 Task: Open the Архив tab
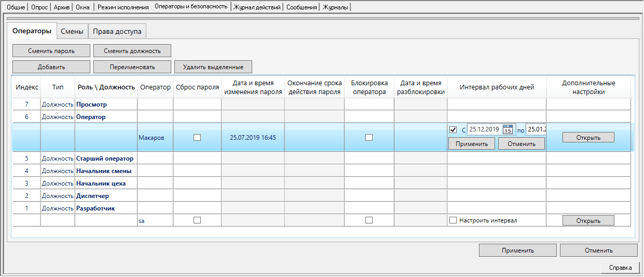tap(62, 7)
